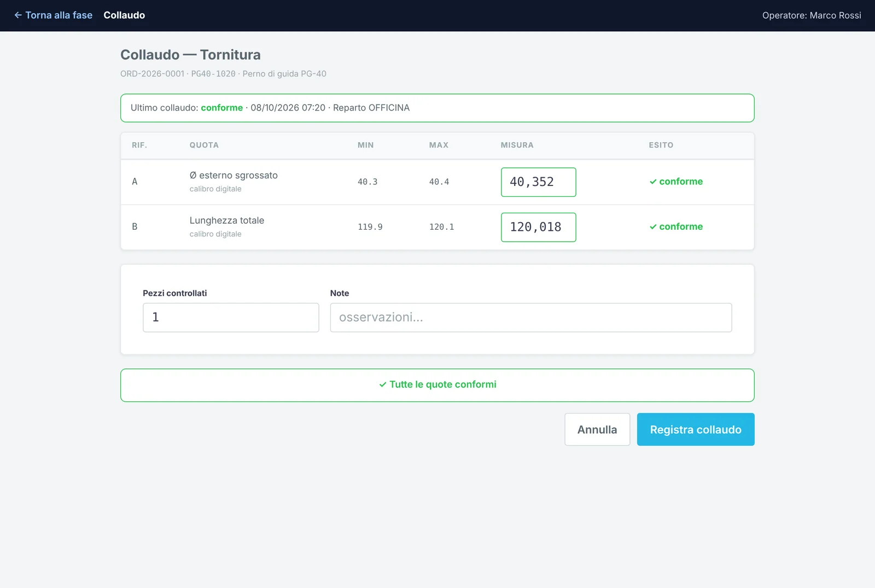Edit the measurement field showing 40,352
This screenshot has height=588, width=875.
[538, 182]
